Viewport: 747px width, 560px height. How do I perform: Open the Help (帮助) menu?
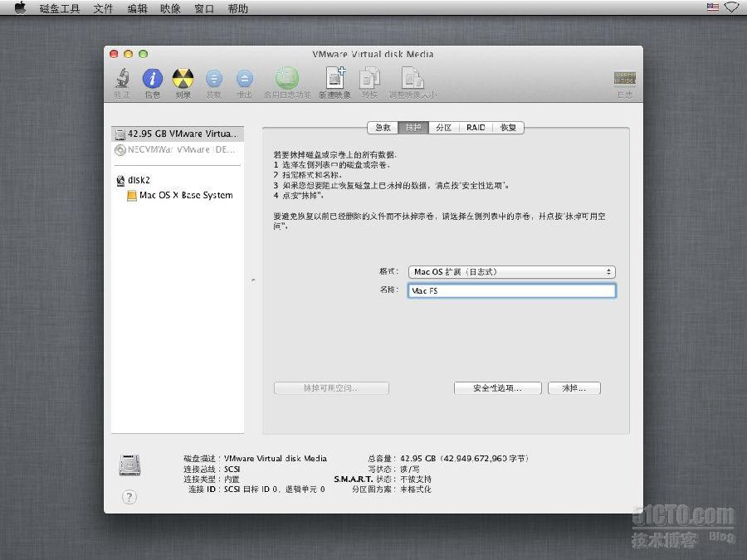[x=237, y=8]
